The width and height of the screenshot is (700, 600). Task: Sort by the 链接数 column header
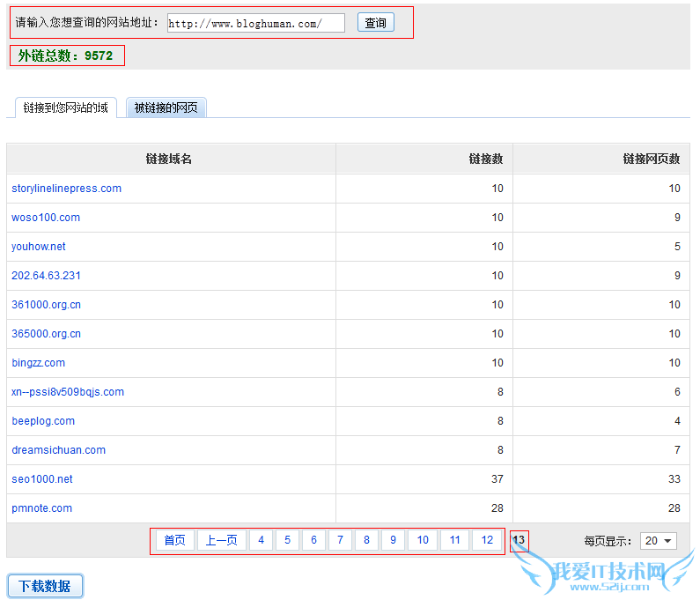(485, 159)
